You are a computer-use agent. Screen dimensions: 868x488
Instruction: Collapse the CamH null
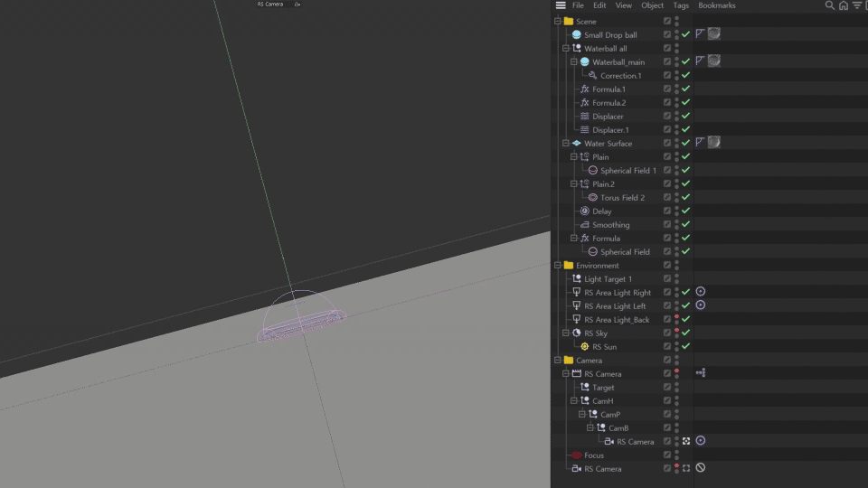tap(574, 400)
